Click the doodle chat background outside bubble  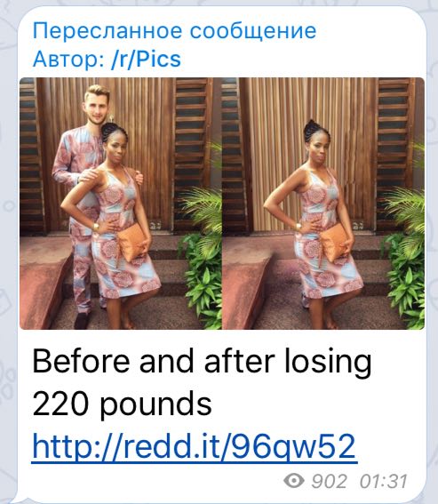(x=8, y=225)
